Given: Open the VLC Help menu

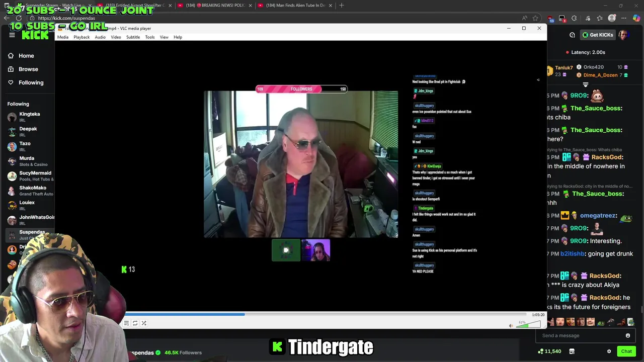Looking at the screenshot, I should [178, 37].
